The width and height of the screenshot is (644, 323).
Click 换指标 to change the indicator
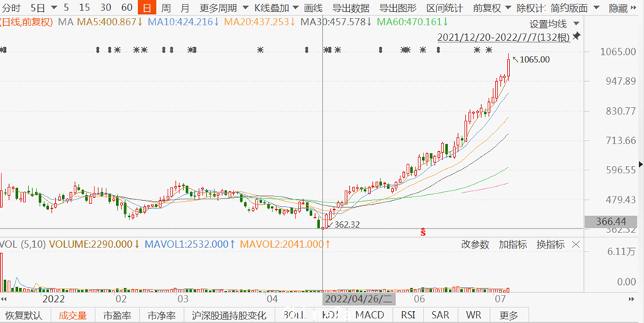pyautogui.click(x=551, y=245)
